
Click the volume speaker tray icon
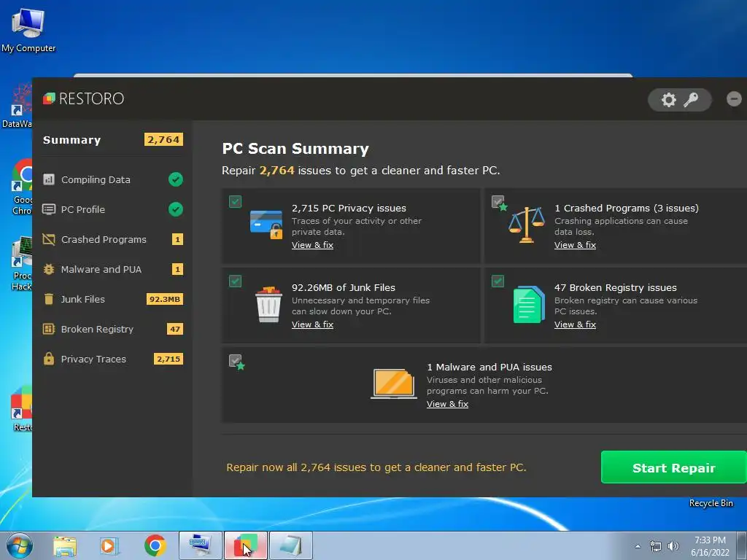[x=673, y=546]
